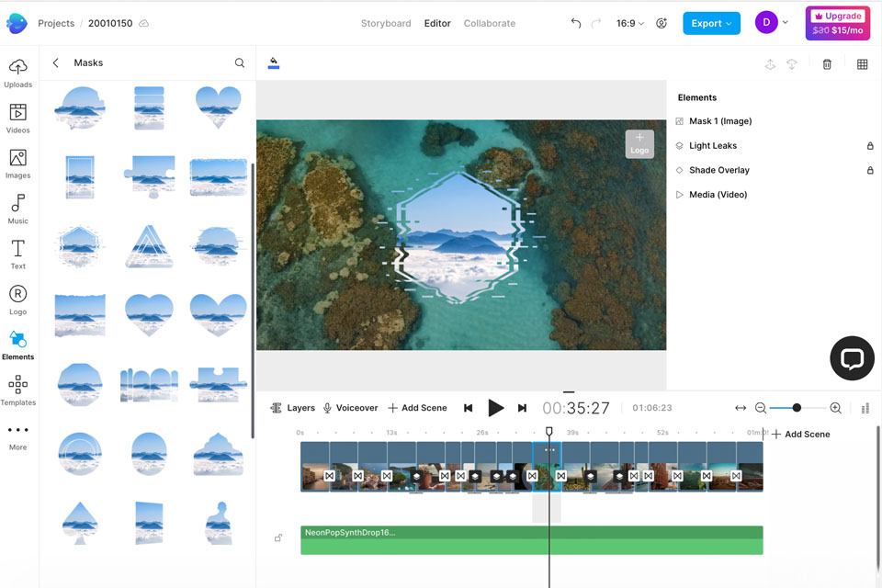Select the Text tool in sidebar

point(17,254)
